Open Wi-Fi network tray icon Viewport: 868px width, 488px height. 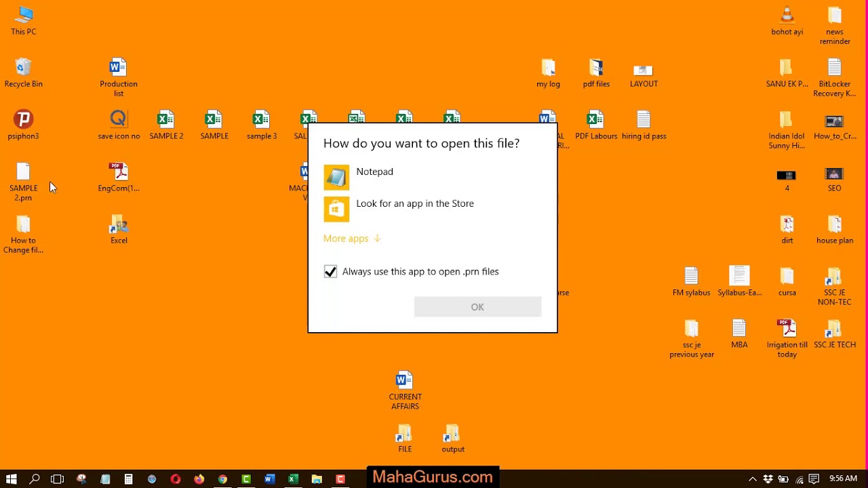tap(799, 479)
